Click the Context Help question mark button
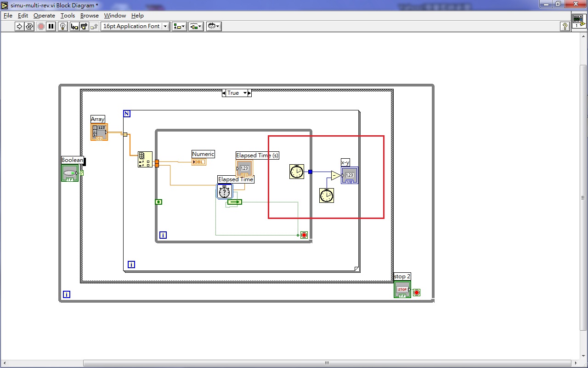Screen dimensions: 588x368 [x=565, y=26]
